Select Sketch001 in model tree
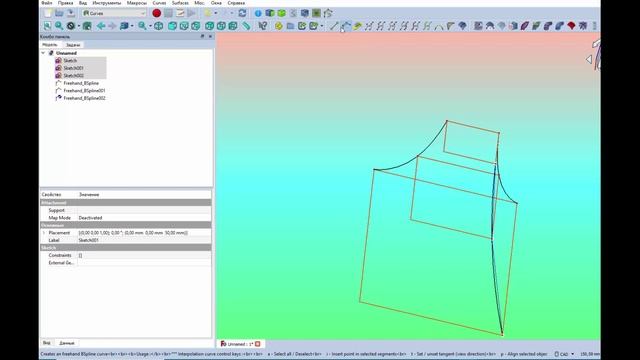This screenshot has width=640, height=360. click(x=73, y=68)
